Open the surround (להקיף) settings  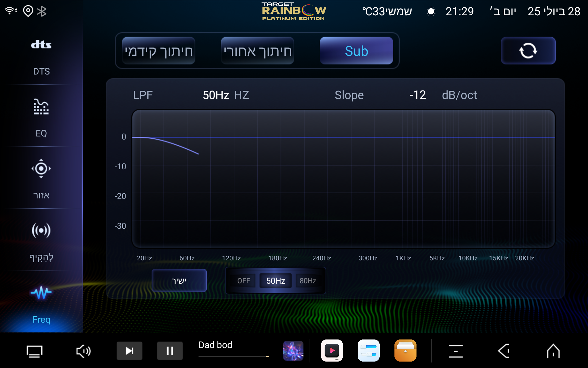[x=41, y=242]
